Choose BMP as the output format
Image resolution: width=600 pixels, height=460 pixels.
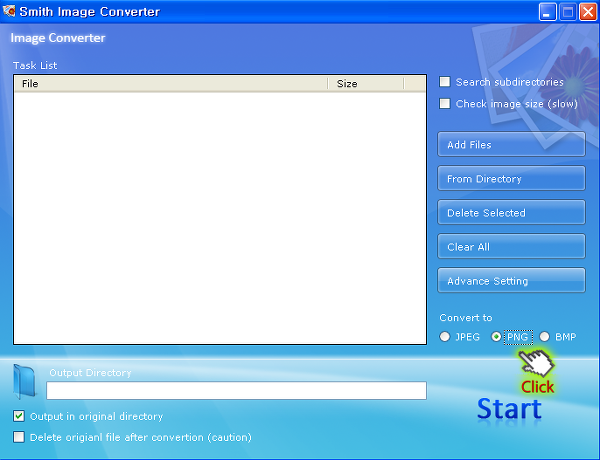544,337
